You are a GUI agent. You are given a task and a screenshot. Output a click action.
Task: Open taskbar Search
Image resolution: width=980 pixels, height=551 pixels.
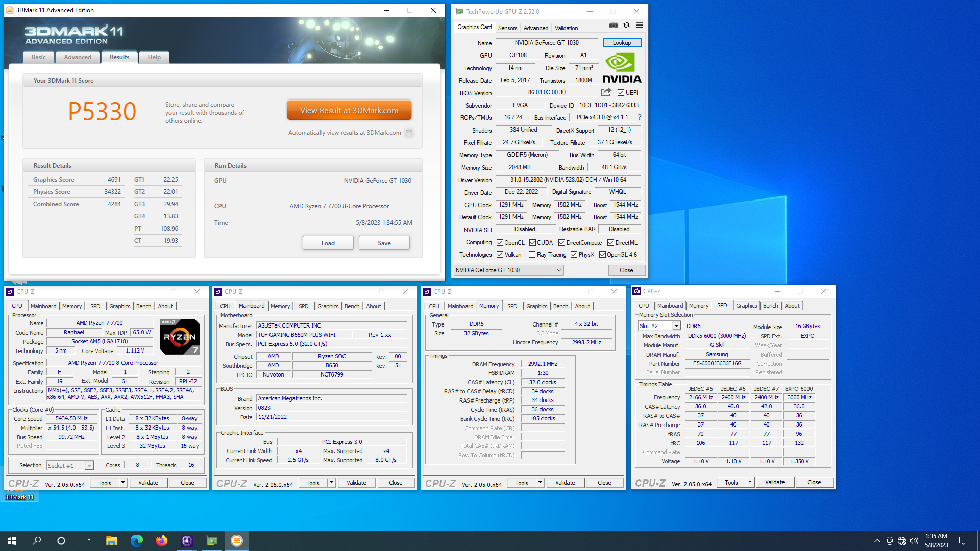pos(37,541)
